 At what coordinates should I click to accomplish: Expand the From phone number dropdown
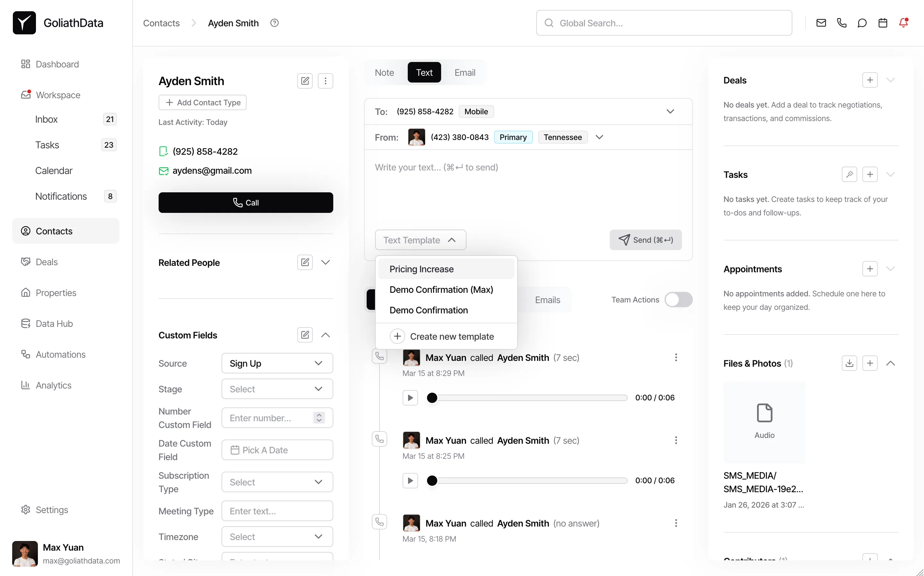pyautogui.click(x=599, y=137)
